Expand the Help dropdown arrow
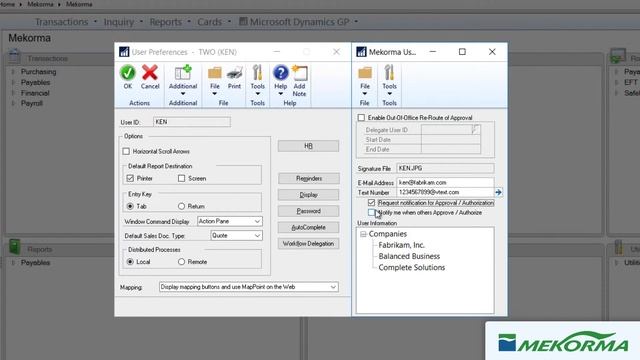This screenshot has height=360, width=640. (280, 94)
